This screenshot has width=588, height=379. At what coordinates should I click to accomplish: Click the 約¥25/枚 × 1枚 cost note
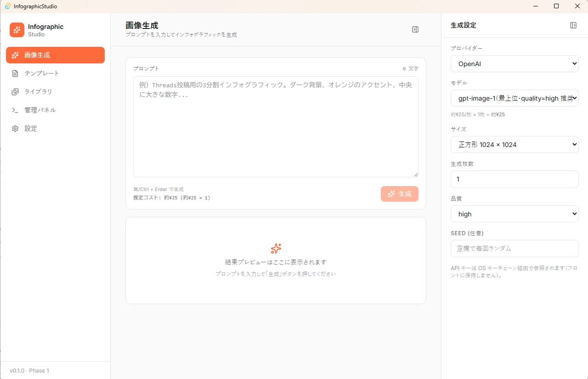(478, 114)
